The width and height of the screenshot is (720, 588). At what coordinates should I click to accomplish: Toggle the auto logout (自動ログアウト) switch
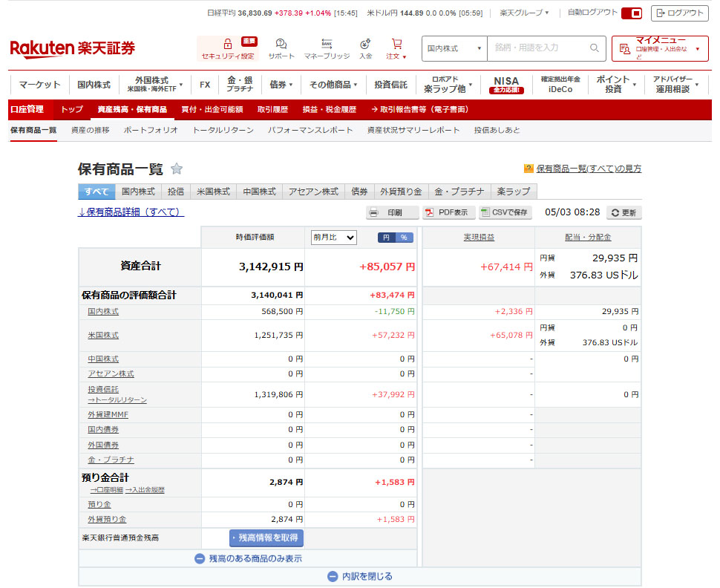tap(632, 13)
